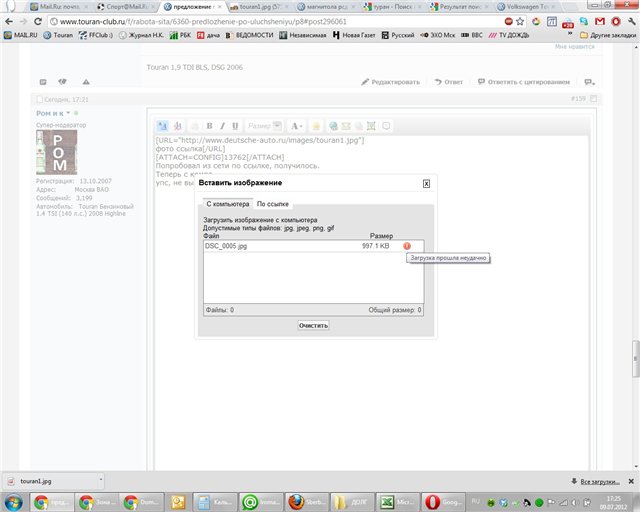Open the Mail.Ru Agent taskbar item
The height and width of the screenshot is (512, 640).
[262, 502]
